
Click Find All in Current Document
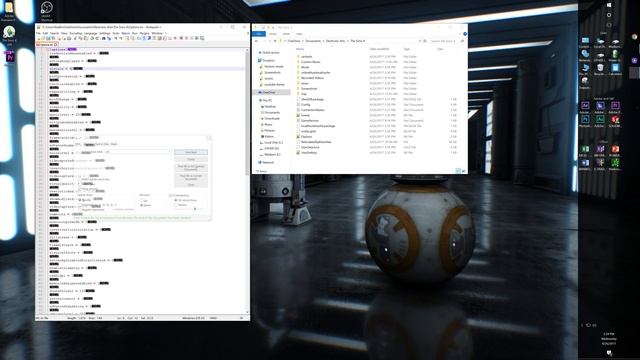191,177
